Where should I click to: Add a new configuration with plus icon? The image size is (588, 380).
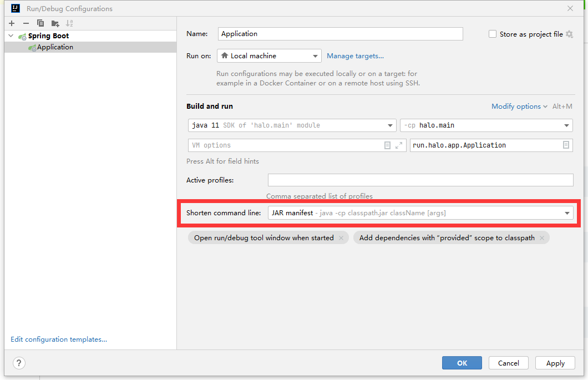click(x=12, y=23)
